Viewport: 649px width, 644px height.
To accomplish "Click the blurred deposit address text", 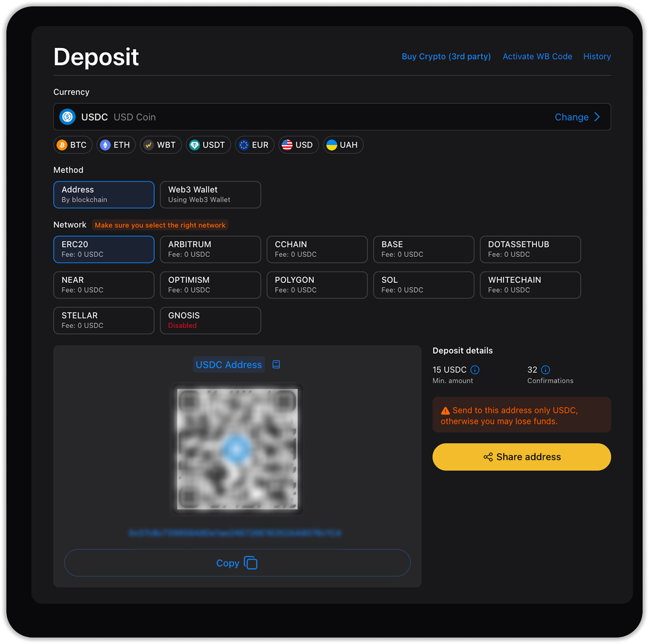I will (x=235, y=533).
